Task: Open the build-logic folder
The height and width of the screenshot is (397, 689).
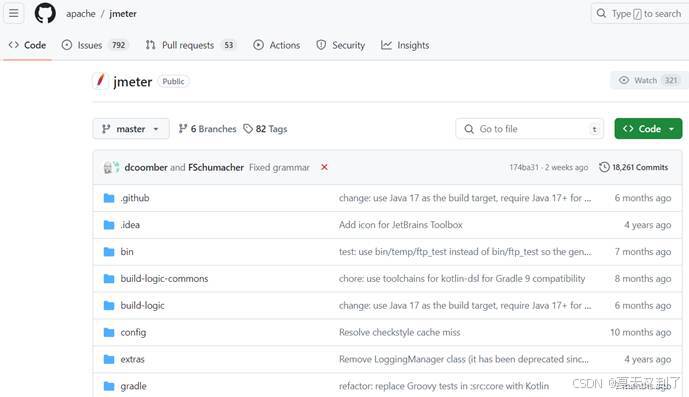Action: (x=142, y=306)
